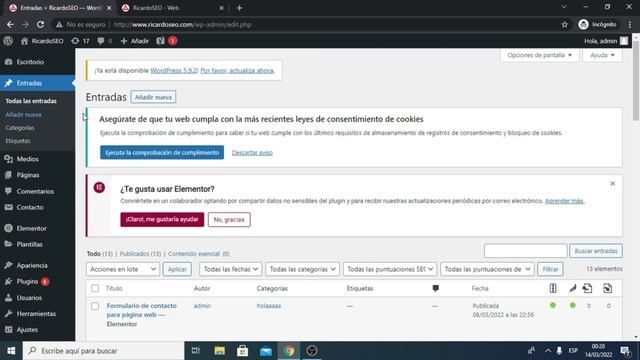Open the WordPress logo menu

point(8,41)
